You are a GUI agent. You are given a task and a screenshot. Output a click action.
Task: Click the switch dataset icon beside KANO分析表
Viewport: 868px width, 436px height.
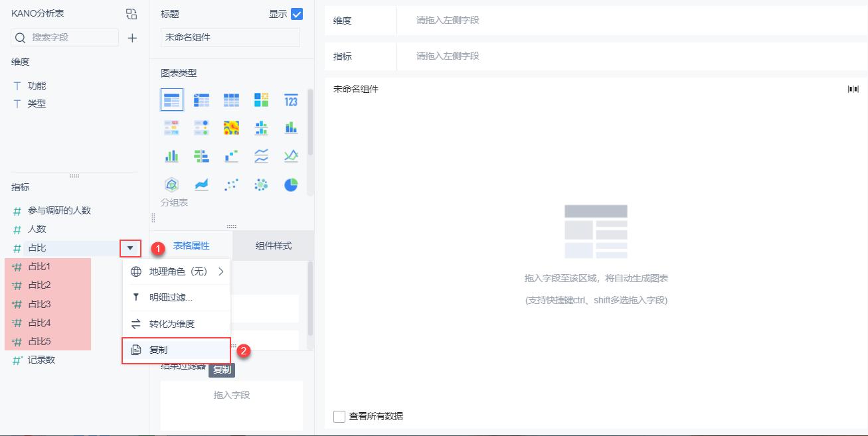coord(131,13)
